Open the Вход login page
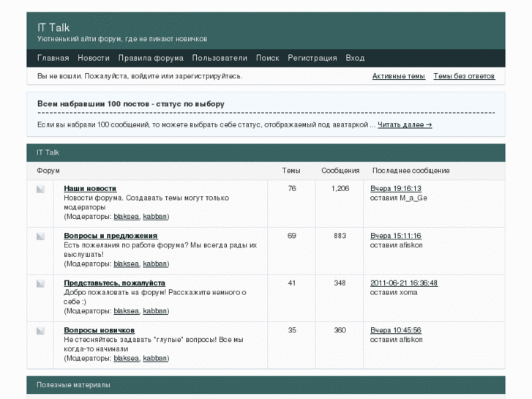The image size is (532, 399). (x=355, y=58)
